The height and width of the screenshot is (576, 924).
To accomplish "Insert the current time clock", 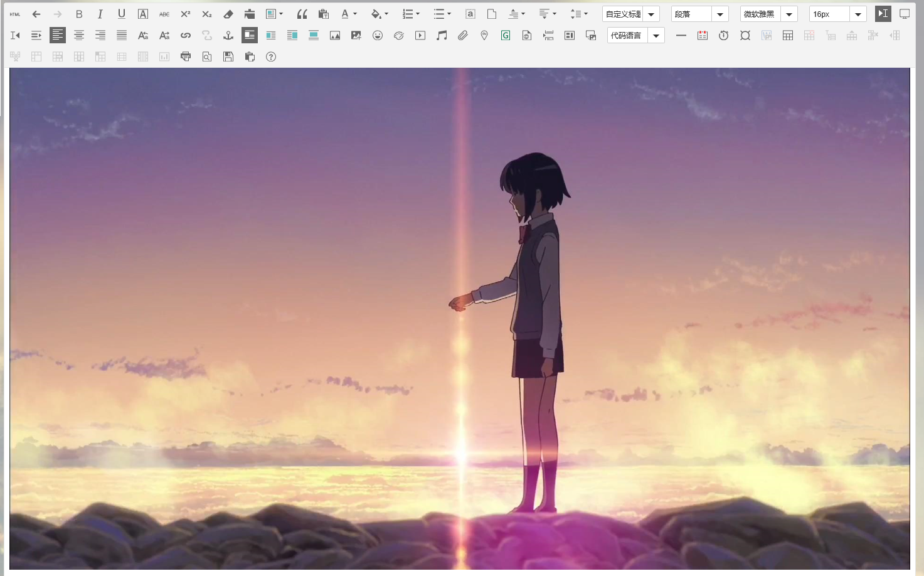I will click(724, 35).
